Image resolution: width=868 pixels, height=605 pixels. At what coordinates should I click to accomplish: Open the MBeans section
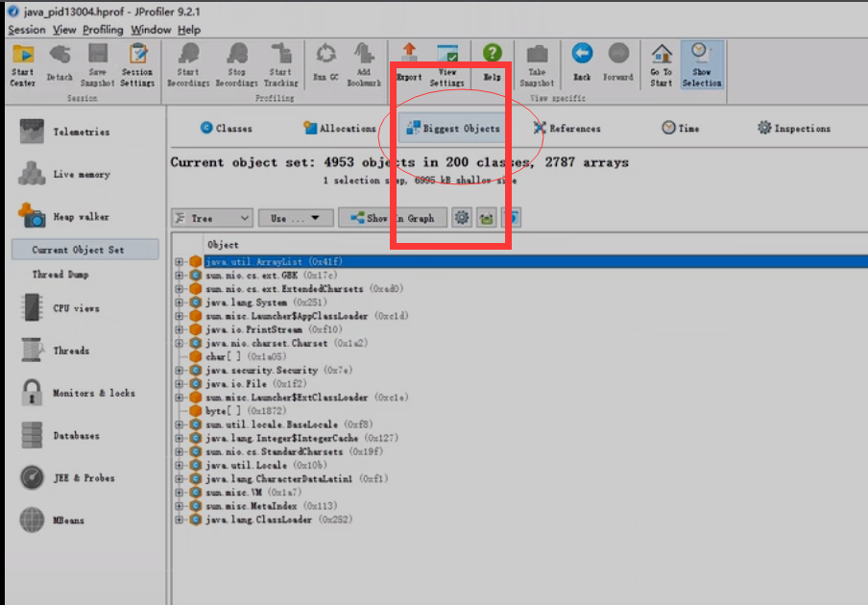pos(53,520)
